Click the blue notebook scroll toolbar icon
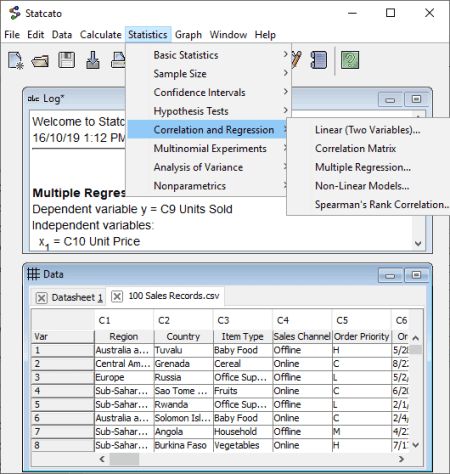Screen dimensions: 450x474 [x=319, y=60]
